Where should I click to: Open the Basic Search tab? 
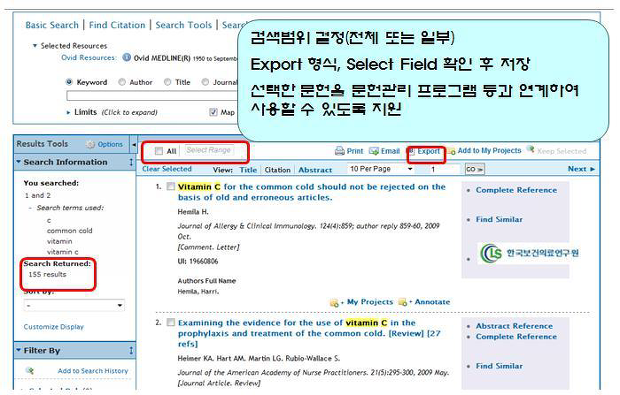click(x=52, y=25)
